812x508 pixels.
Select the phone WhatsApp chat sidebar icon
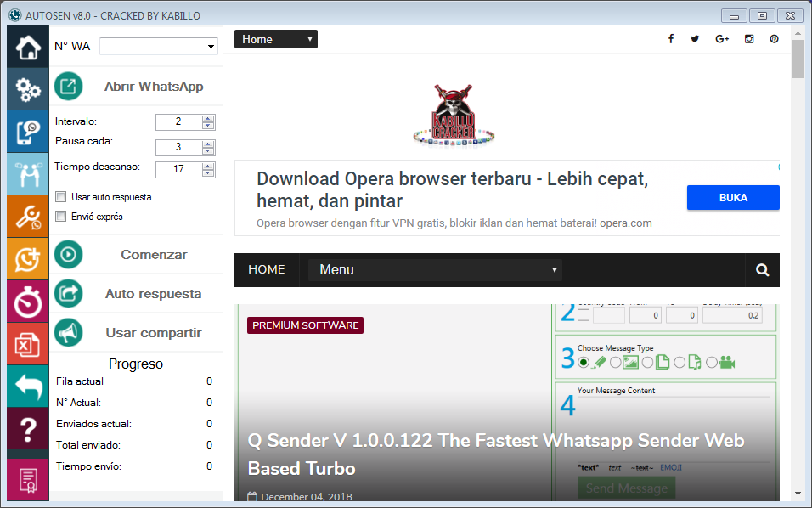[x=28, y=132]
